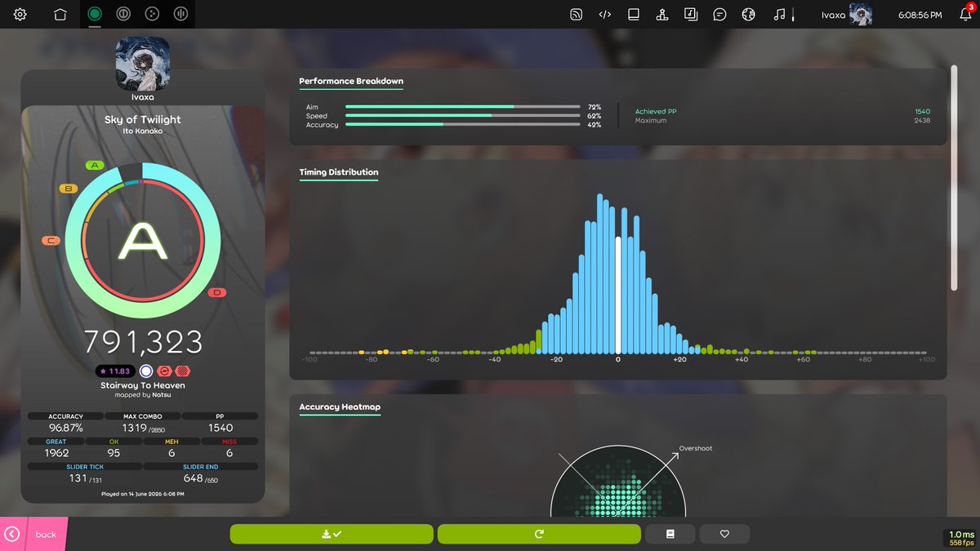The height and width of the screenshot is (551, 980).
Task: Switch to the taiko ruleset icon
Action: coord(122,14)
